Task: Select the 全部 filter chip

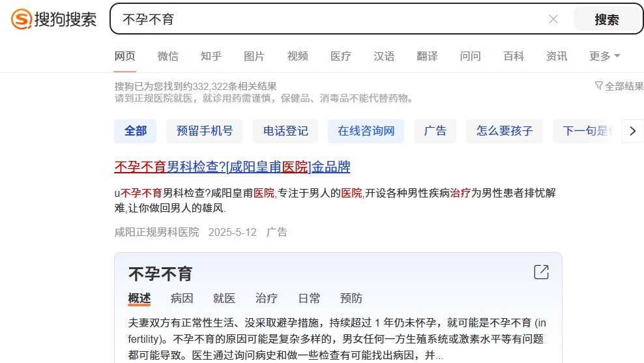Action: coord(135,131)
